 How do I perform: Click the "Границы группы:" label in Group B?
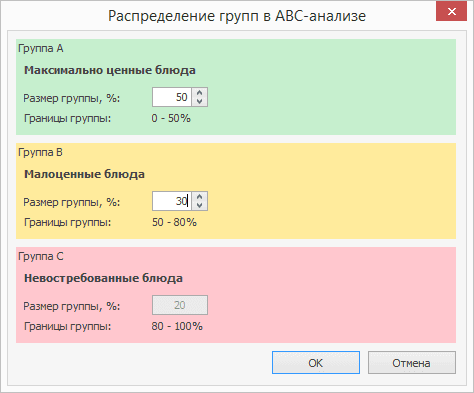point(67,222)
